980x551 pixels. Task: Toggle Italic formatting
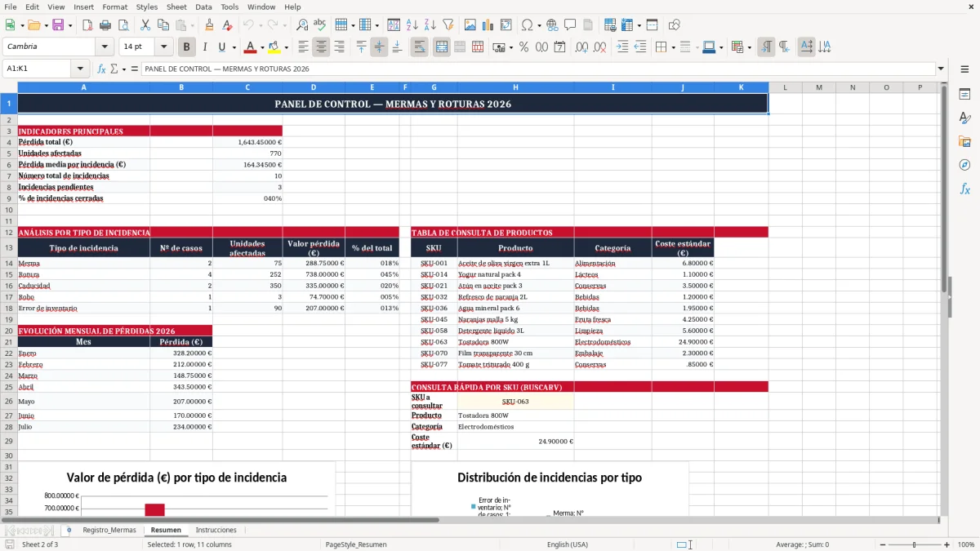(x=204, y=47)
